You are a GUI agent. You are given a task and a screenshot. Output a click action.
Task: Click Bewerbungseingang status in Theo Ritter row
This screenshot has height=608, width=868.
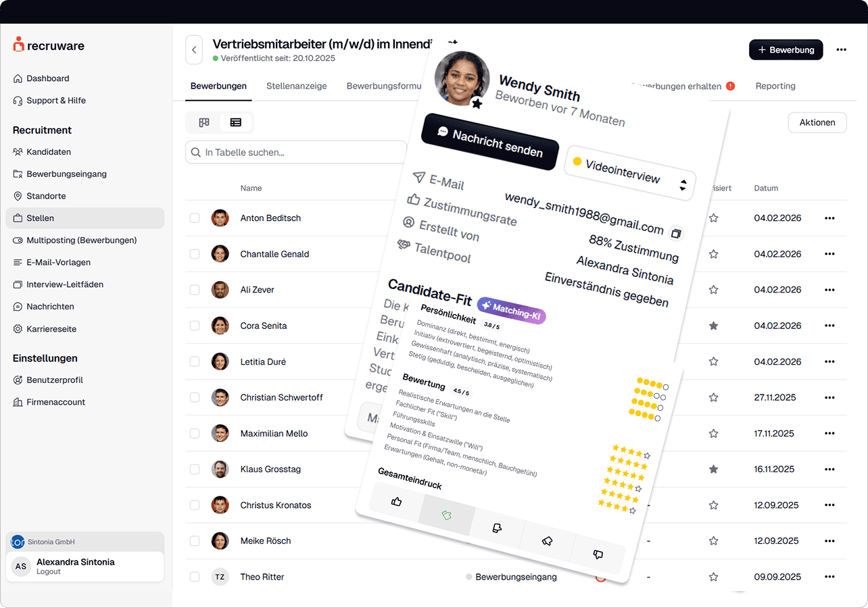click(x=516, y=577)
